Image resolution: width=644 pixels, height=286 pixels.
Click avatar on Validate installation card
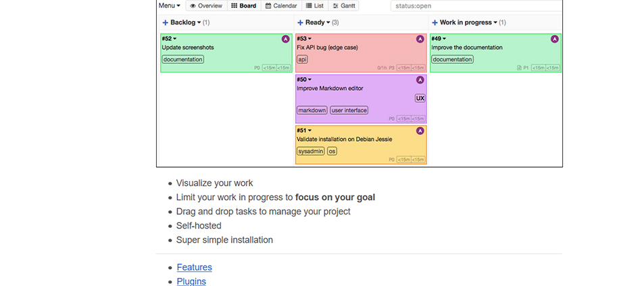click(420, 130)
